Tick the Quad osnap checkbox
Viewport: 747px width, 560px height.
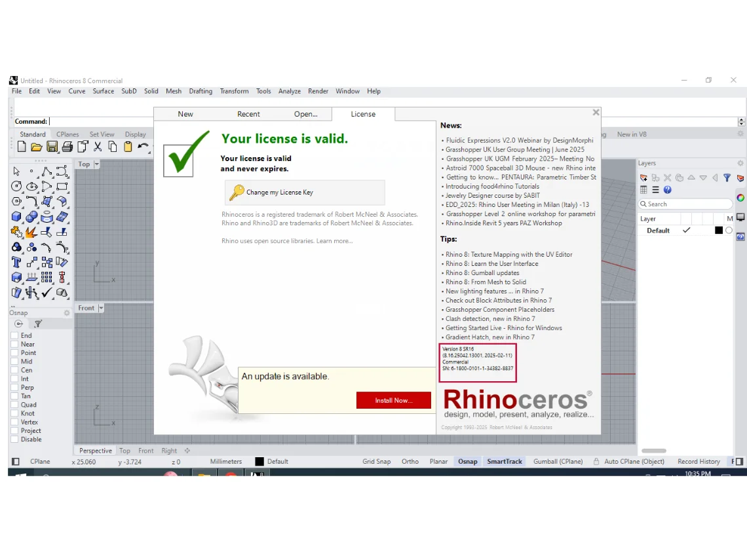[14, 405]
